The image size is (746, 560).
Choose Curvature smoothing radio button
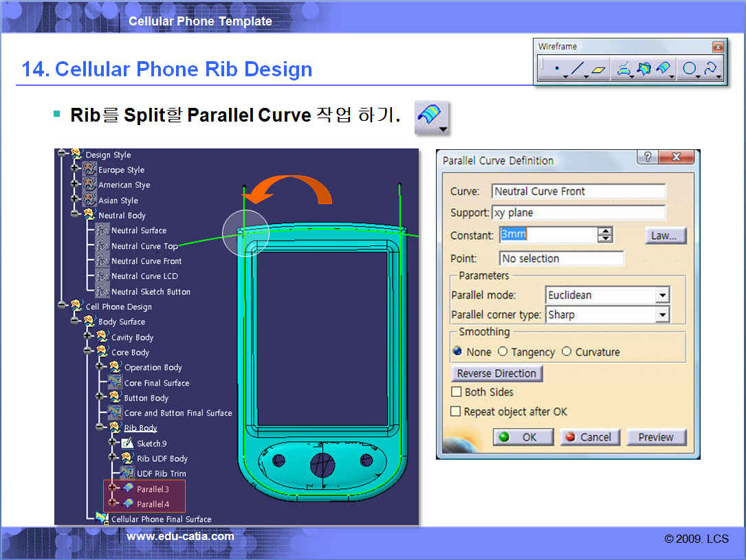(x=567, y=352)
